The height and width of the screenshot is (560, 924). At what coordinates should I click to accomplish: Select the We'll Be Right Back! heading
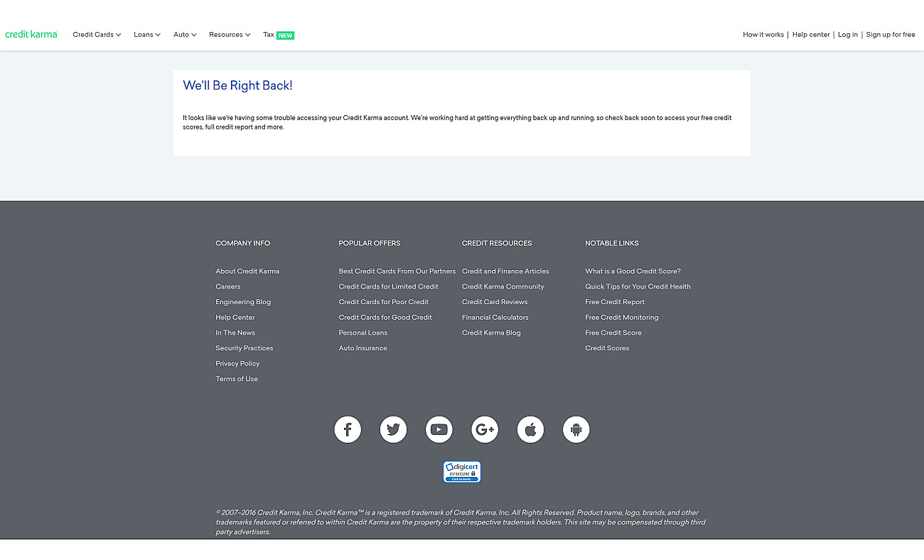(237, 85)
